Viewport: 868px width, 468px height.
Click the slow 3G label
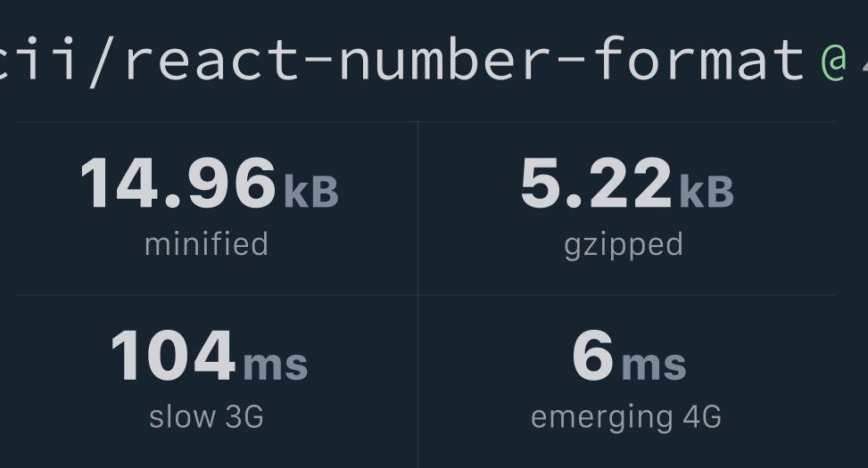point(206,416)
